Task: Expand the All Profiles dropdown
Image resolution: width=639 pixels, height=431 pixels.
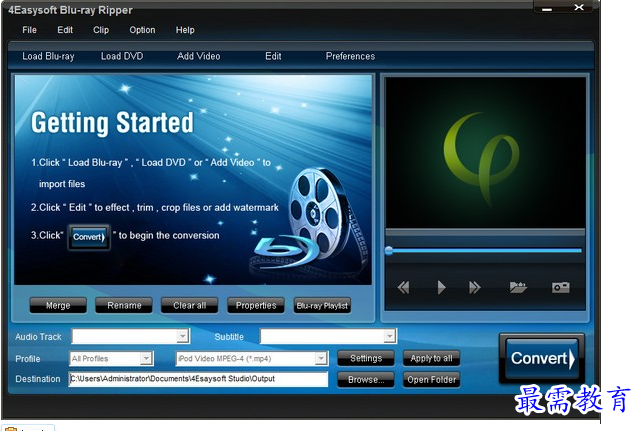Action: (x=146, y=358)
